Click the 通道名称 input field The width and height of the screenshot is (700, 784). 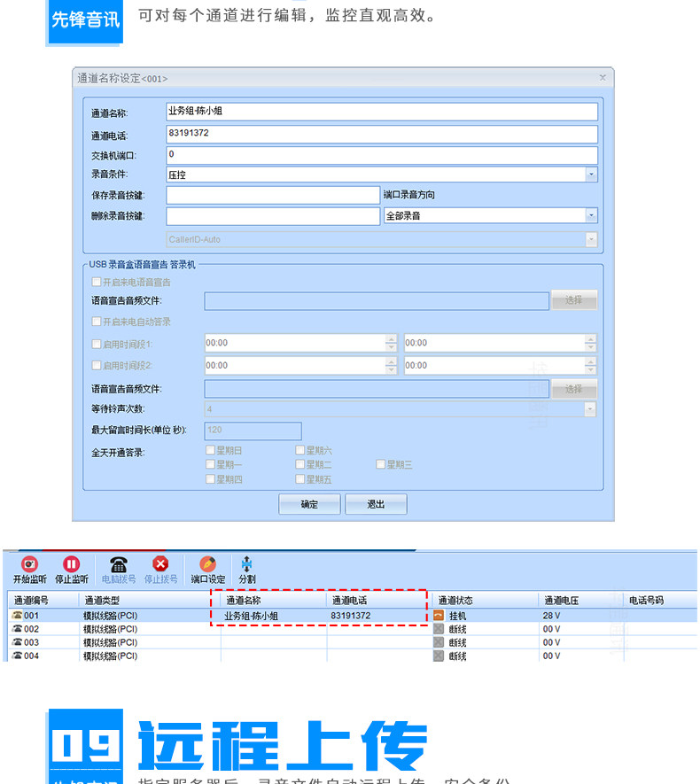pos(382,112)
